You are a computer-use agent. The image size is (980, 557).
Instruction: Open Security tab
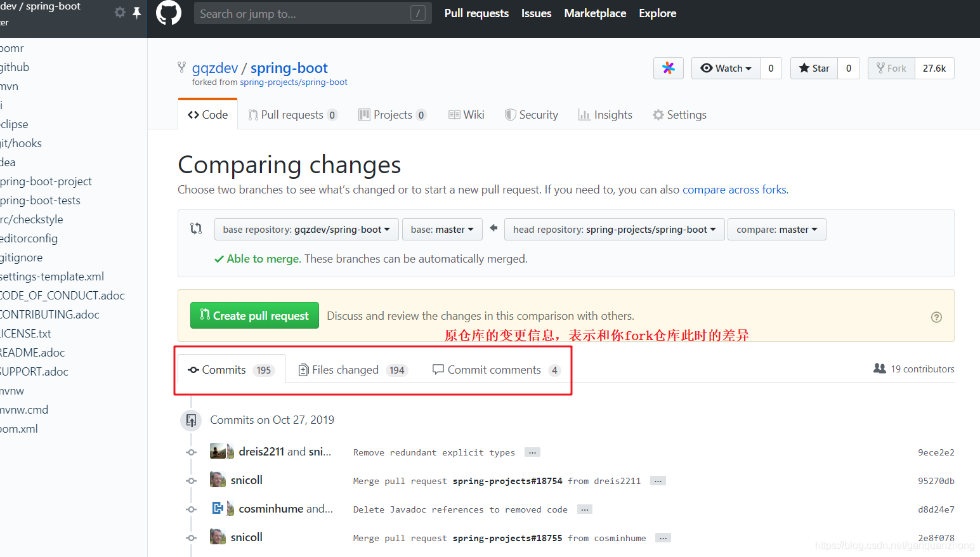click(532, 115)
